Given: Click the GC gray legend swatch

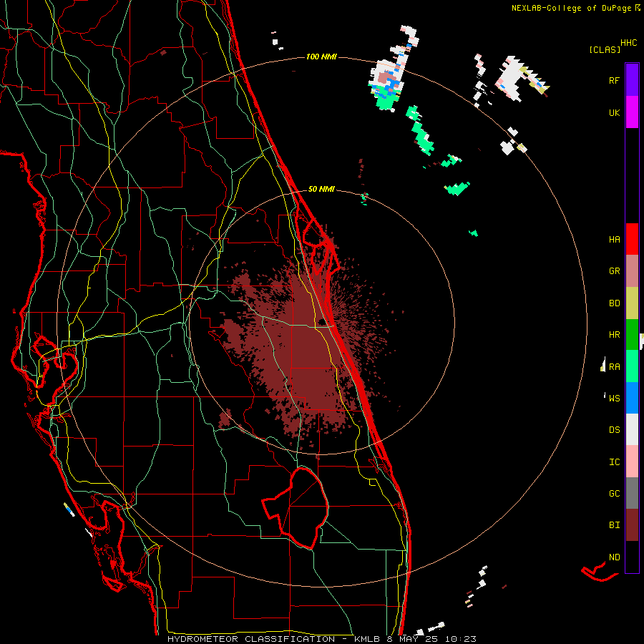Looking at the screenshot, I should click(632, 493).
